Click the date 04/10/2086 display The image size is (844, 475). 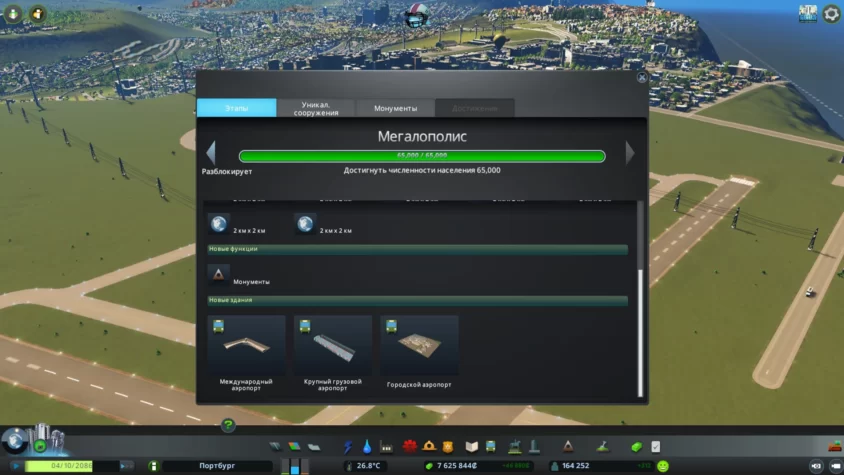point(72,466)
